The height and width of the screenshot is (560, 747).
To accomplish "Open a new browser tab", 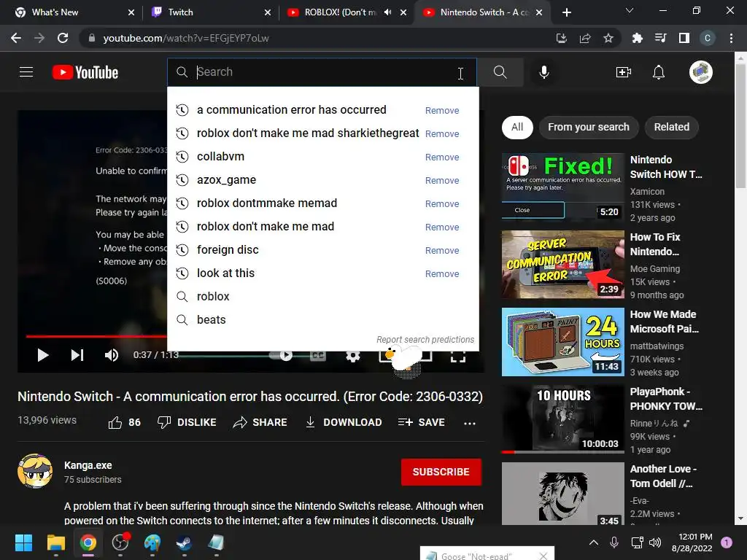I will (x=566, y=12).
